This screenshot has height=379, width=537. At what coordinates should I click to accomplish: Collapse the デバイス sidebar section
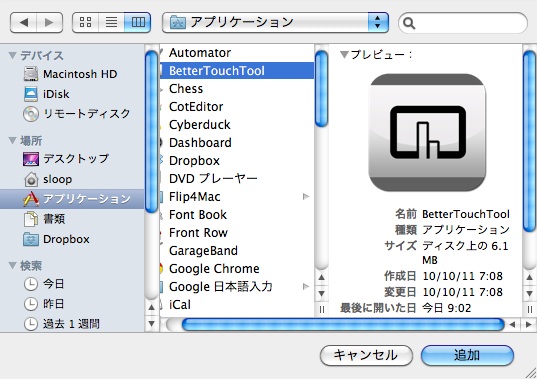[13, 55]
